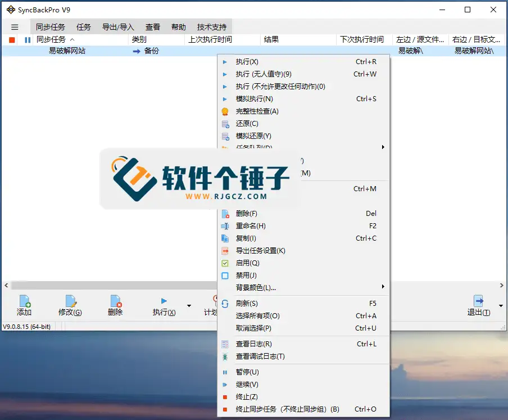Pause tasks using 暂停(U)
Viewport: 508px width, 420px height.
[246, 372]
